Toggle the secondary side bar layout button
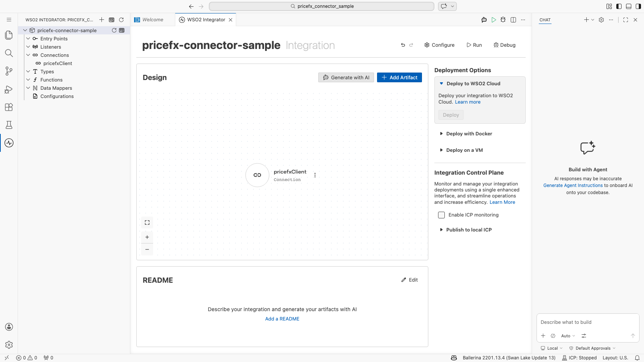The image size is (644, 362). pos(638,6)
